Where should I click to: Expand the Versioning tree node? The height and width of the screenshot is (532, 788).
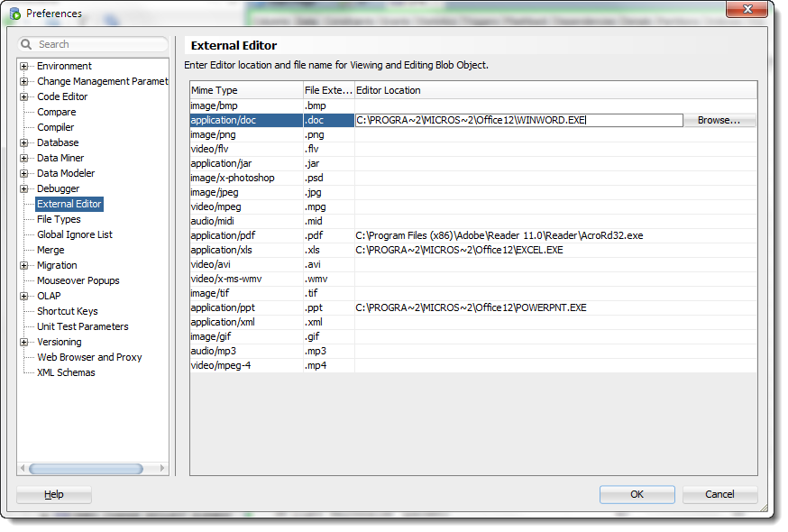(23, 343)
